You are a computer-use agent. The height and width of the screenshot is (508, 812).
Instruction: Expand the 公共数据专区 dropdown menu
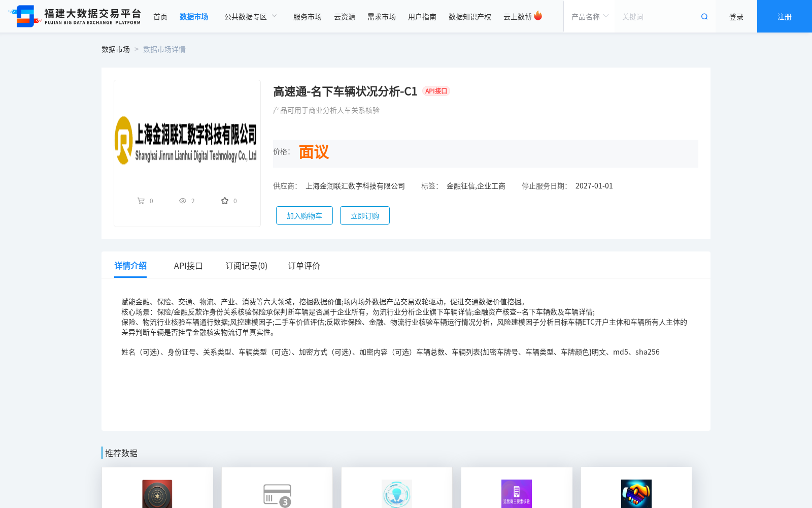click(x=251, y=17)
